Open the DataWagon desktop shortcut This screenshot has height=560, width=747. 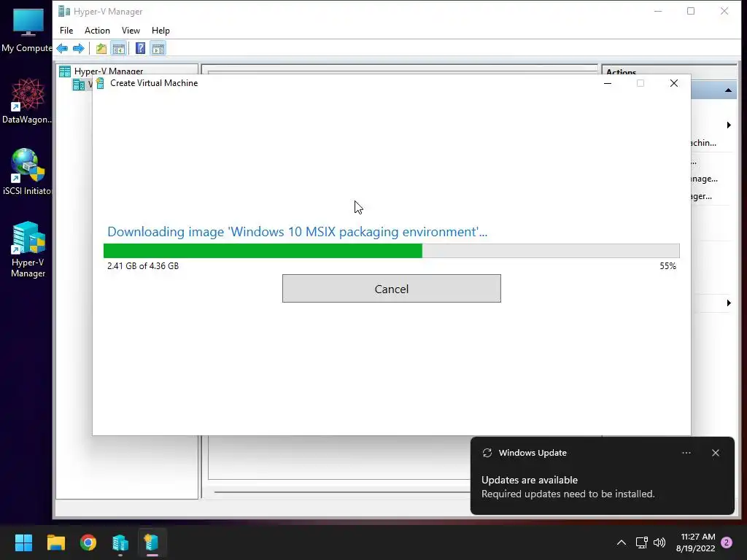(x=28, y=101)
